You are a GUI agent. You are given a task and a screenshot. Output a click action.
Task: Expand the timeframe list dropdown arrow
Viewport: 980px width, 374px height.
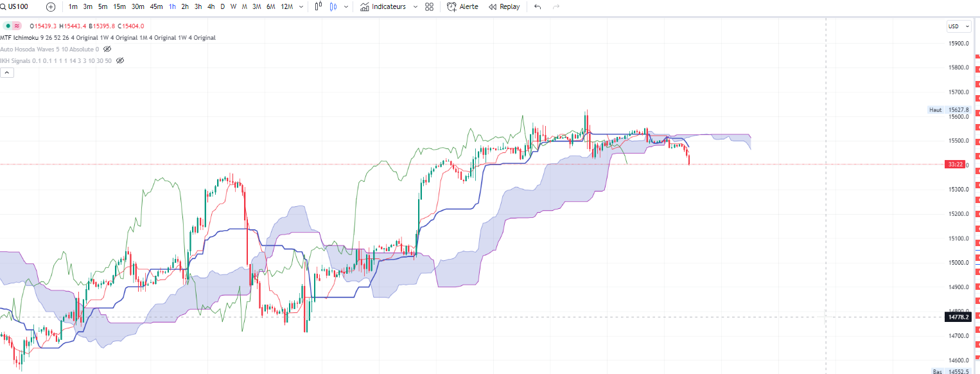pyautogui.click(x=301, y=6)
